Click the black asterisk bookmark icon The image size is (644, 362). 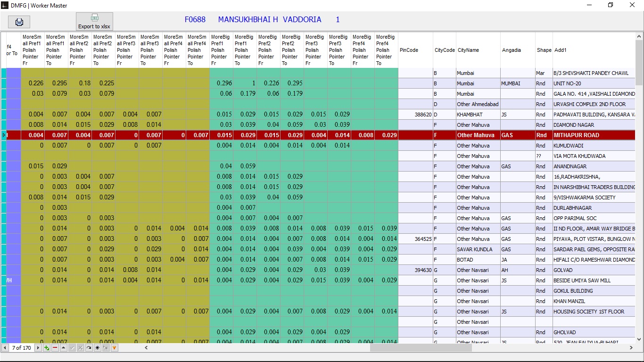98,348
